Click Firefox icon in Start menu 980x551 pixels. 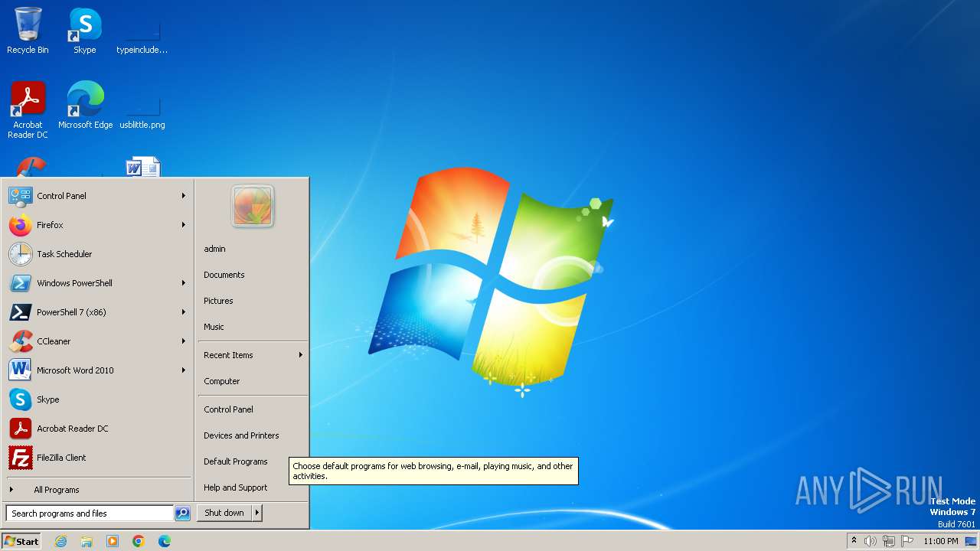point(21,225)
